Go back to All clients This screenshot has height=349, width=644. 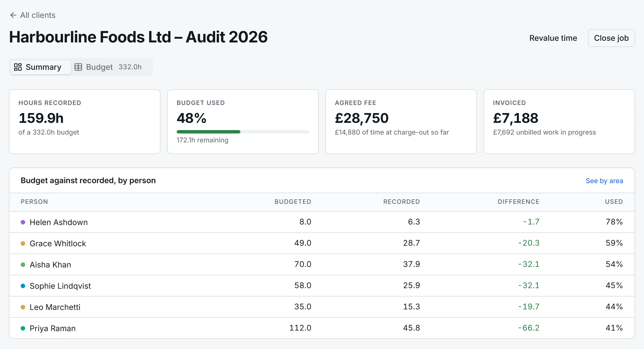32,15
